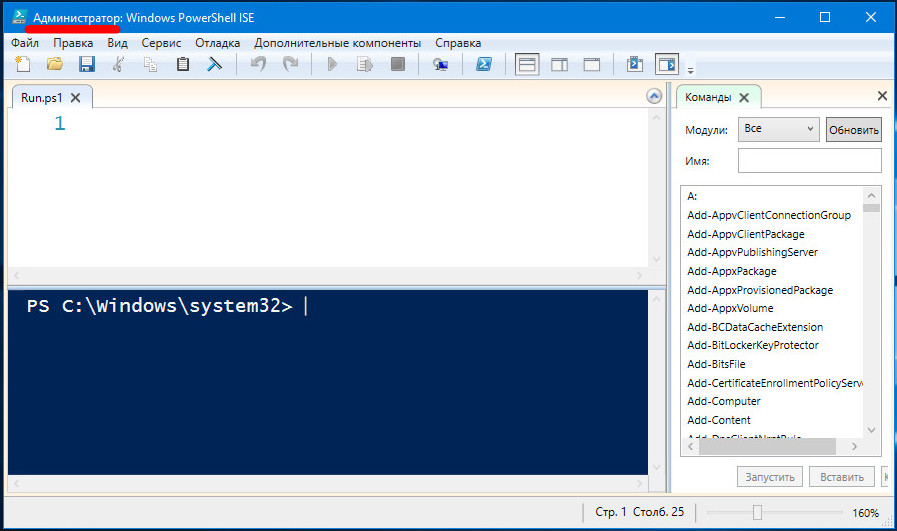Open the Сервис menu

pyautogui.click(x=161, y=43)
